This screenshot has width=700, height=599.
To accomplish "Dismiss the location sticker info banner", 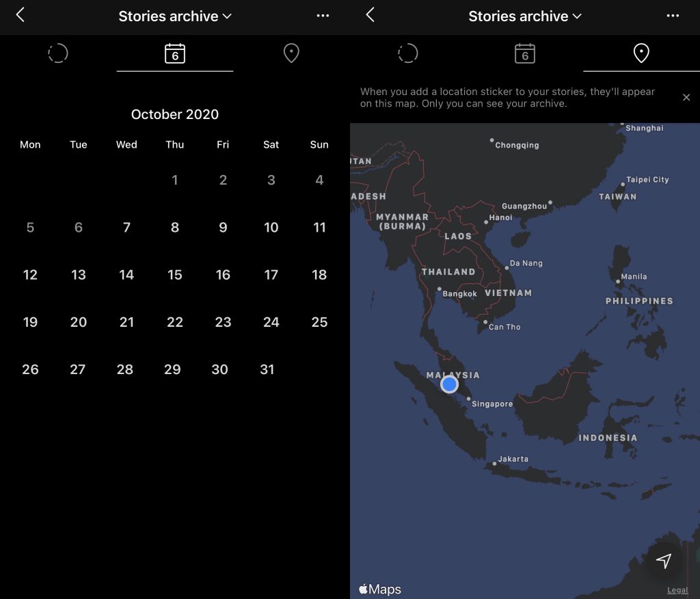I will (x=686, y=98).
